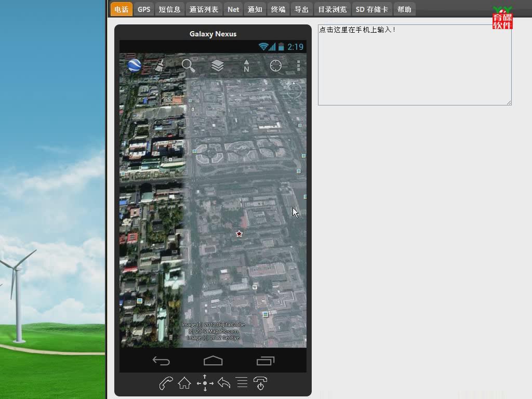Open the 短信息 tab
Viewport: 532px width, 399px height.
point(169,9)
